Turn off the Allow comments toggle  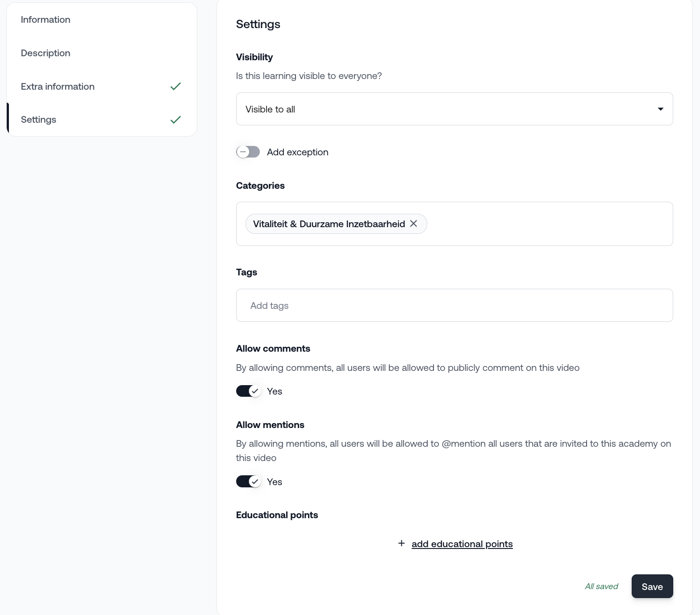coord(248,391)
